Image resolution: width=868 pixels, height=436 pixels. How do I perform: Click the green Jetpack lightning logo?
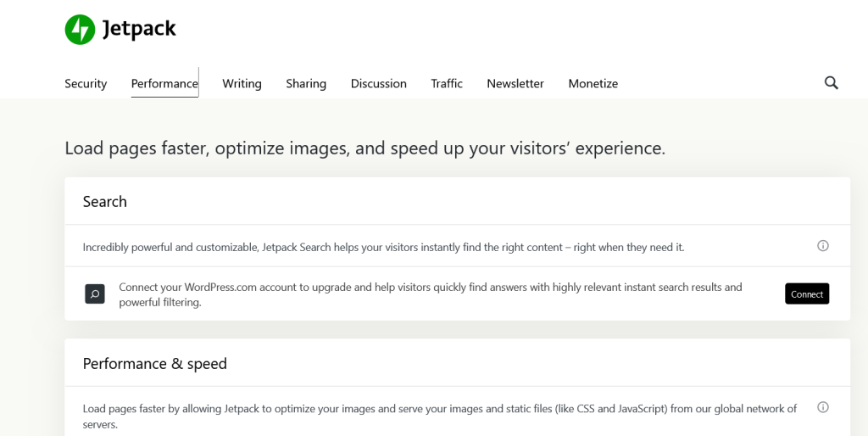click(80, 30)
